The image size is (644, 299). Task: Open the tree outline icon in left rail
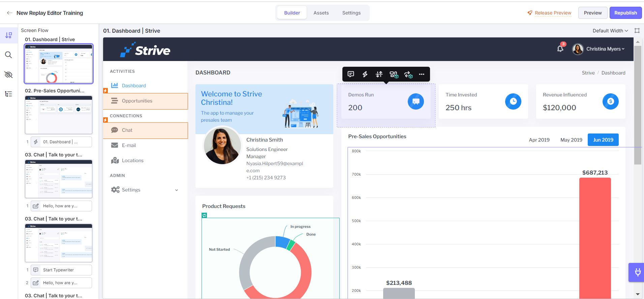coord(9,94)
